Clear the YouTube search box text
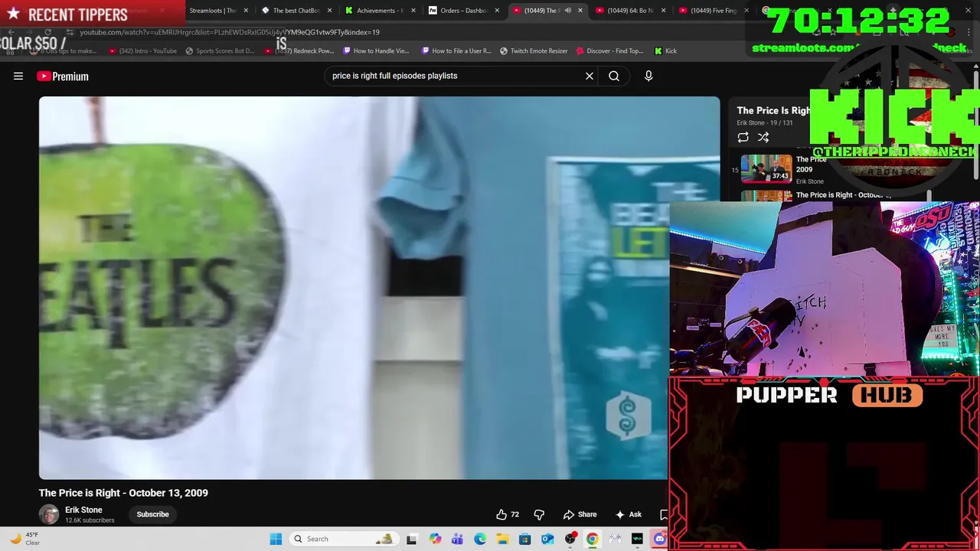The width and height of the screenshot is (980, 551). 590,76
